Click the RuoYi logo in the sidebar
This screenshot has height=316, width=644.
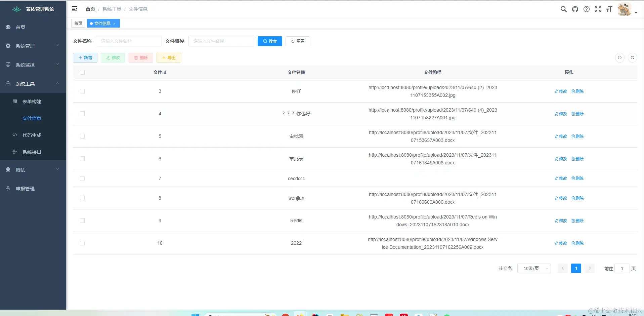click(x=16, y=9)
